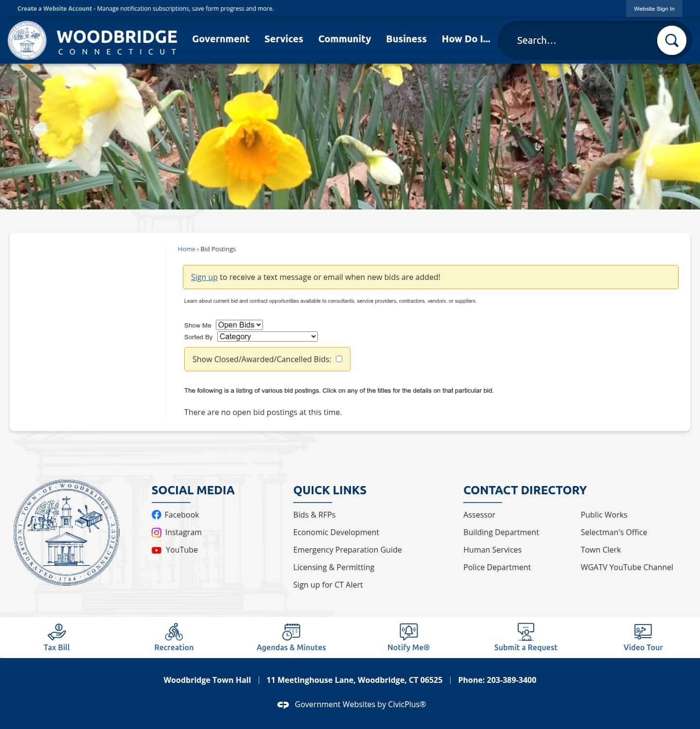Click the Video Tour icon
The height and width of the screenshot is (729, 700).
click(x=643, y=632)
